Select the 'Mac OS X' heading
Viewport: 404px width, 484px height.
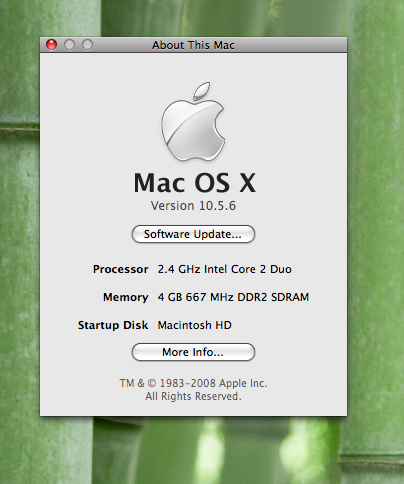pos(195,183)
